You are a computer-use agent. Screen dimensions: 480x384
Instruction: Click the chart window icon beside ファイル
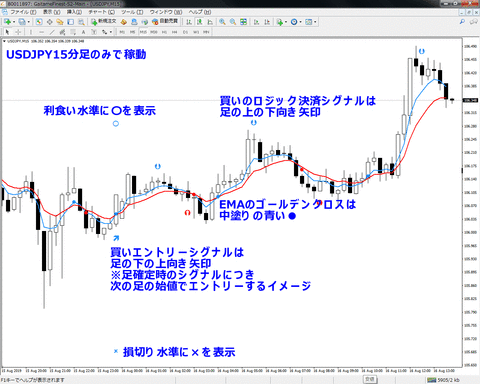tap(5, 12)
